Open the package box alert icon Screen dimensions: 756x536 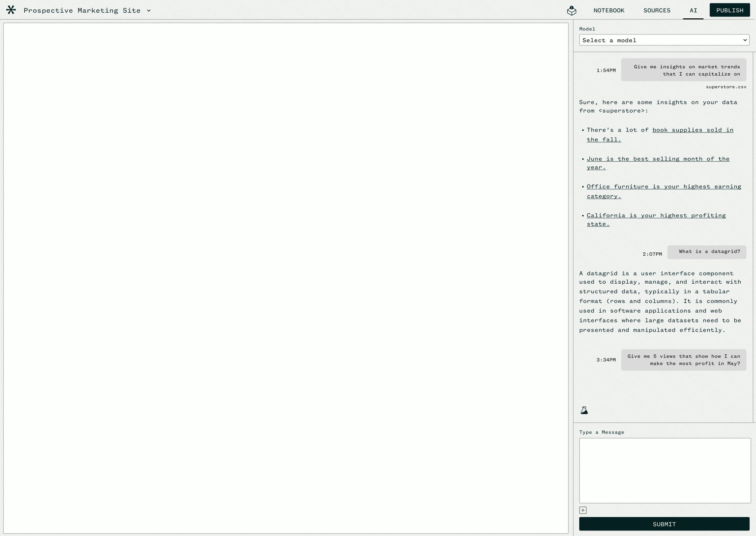click(571, 11)
